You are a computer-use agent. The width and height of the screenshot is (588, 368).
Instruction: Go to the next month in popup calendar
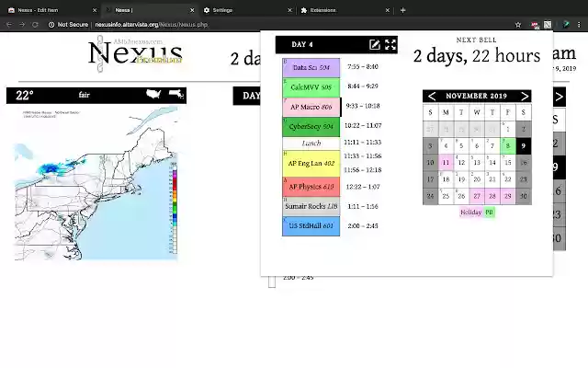point(525,96)
